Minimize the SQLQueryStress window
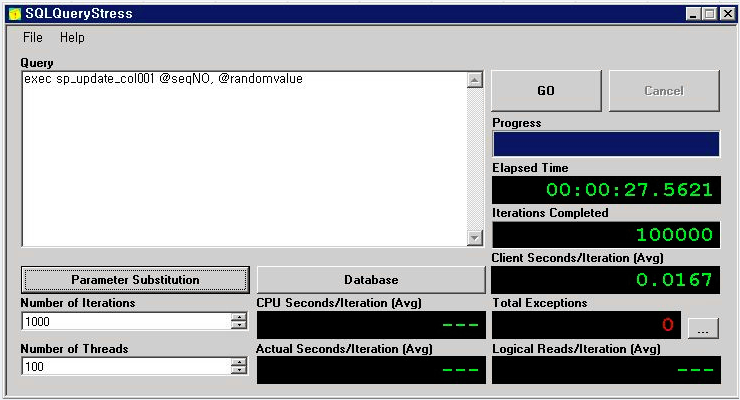 [693, 14]
